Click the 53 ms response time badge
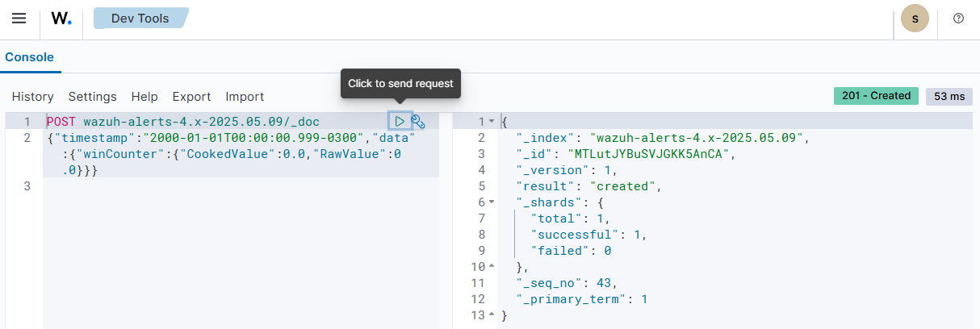 pyautogui.click(x=949, y=96)
